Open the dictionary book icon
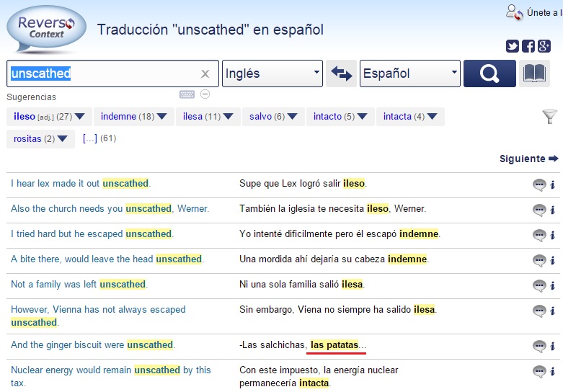Viewport: 563px width, 392px height. click(x=534, y=73)
